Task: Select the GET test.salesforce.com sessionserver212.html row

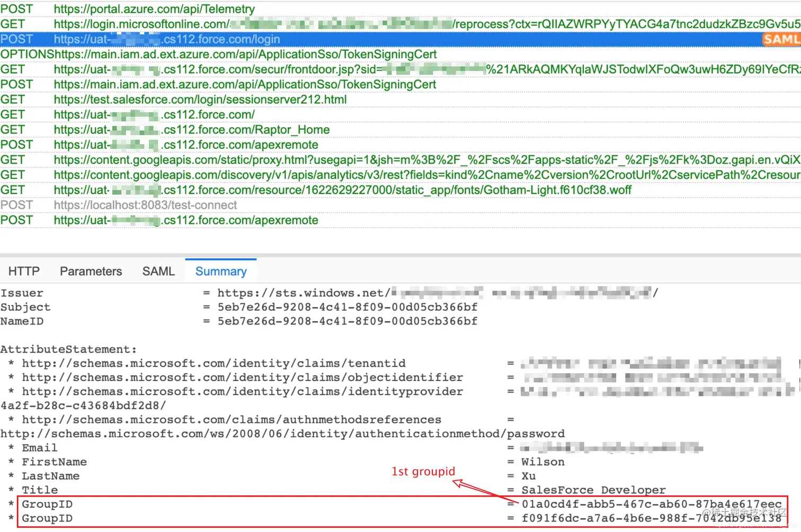Action: click(400, 100)
